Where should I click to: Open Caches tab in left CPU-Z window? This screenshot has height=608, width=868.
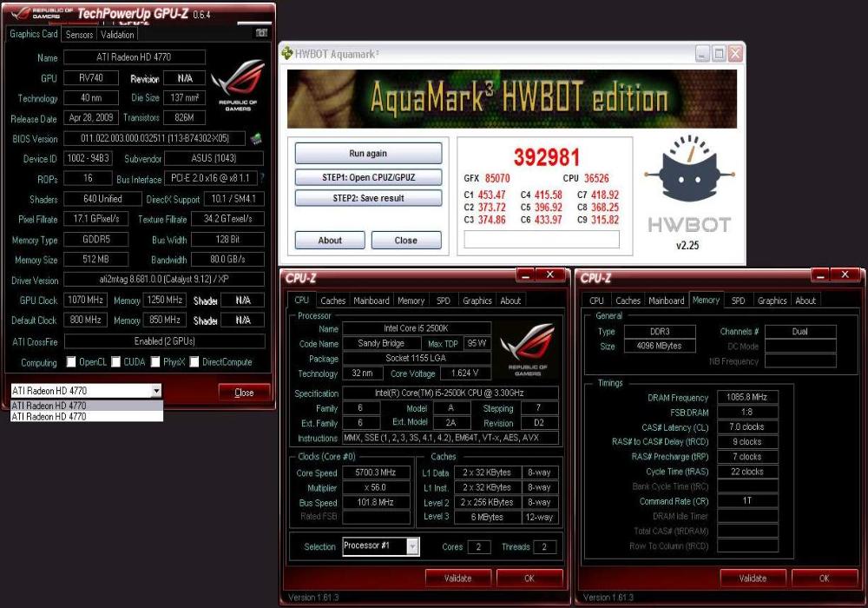(x=332, y=301)
